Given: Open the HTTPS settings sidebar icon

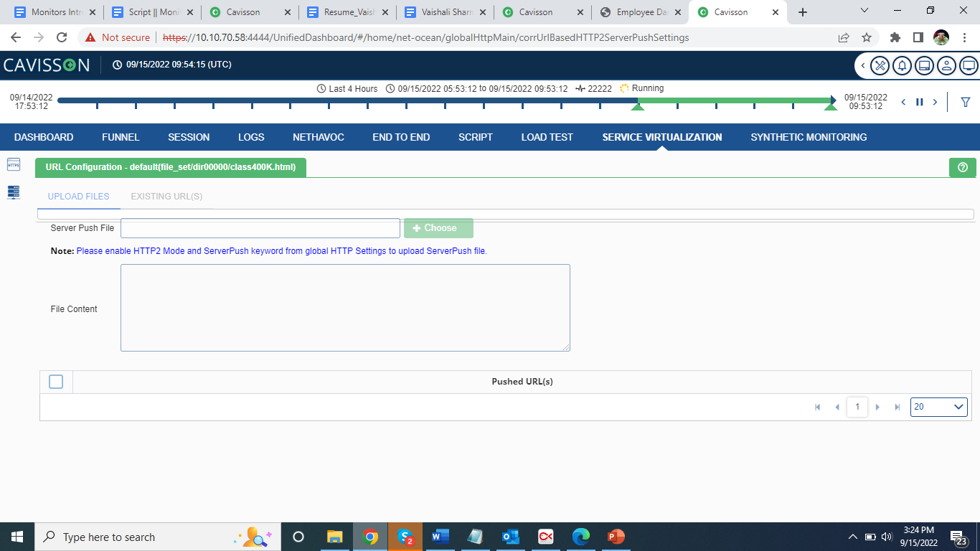Looking at the screenshot, I should pyautogui.click(x=14, y=164).
